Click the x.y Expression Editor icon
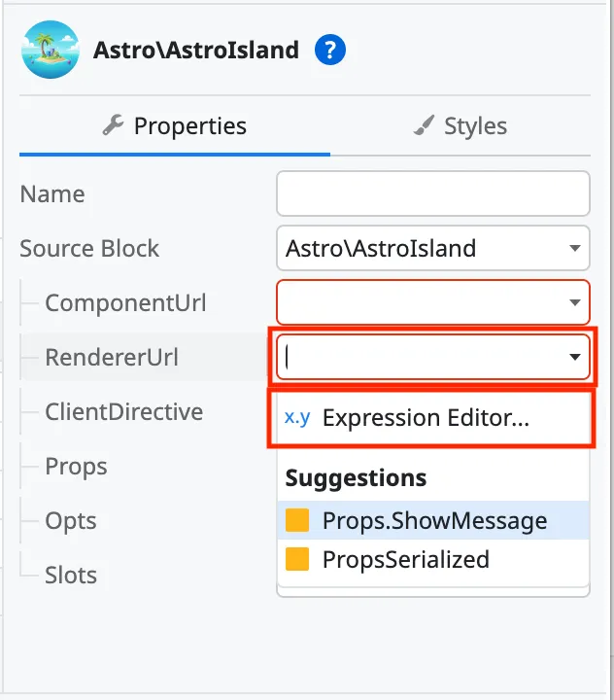This screenshot has height=700, width=614. 297,418
